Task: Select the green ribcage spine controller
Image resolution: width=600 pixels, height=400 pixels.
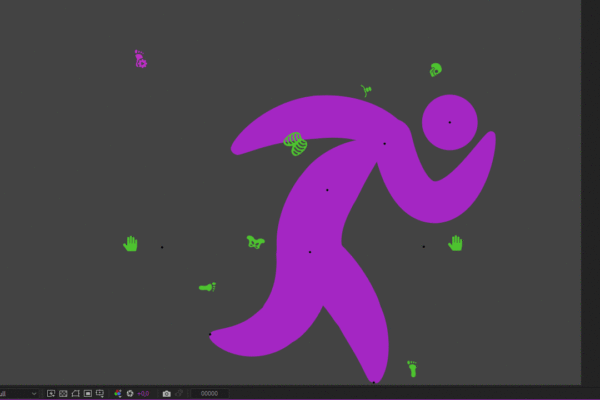Action: pos(294,144)
